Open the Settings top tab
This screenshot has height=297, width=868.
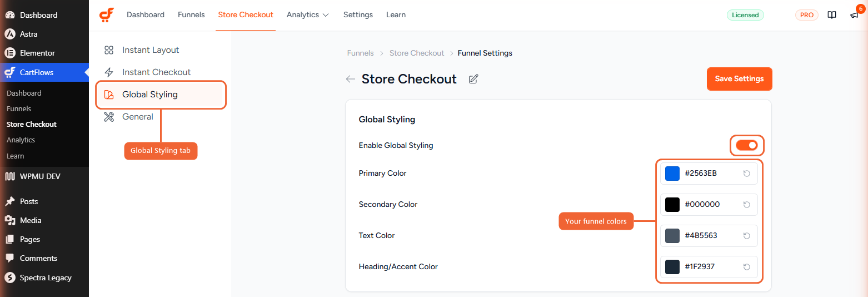click(358, 15)
